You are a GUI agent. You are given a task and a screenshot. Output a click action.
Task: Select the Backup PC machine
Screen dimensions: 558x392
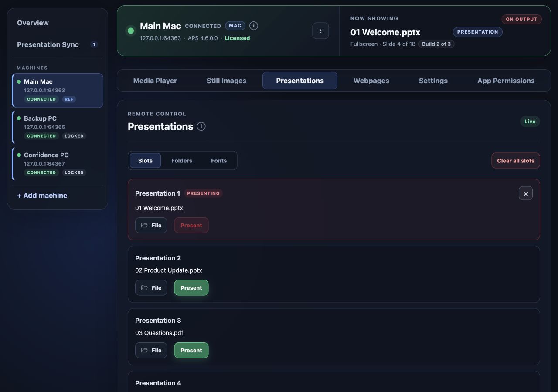click(x=58, y=127)
